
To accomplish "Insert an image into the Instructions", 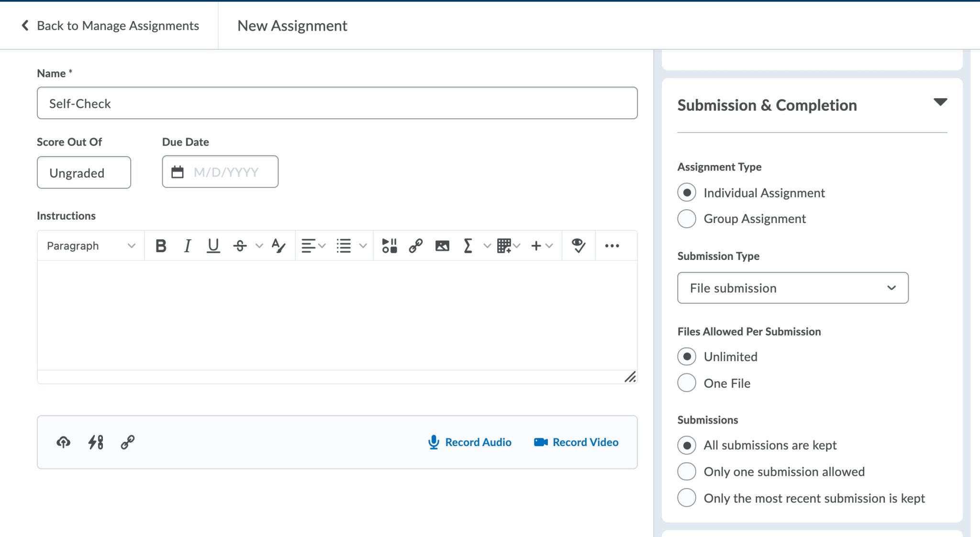I will (442, 246).
